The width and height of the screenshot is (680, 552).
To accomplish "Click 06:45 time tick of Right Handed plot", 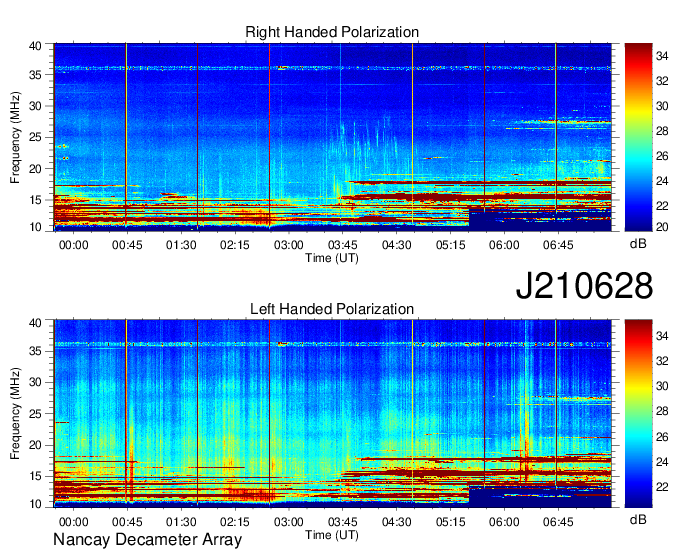I will pos(558,245).
